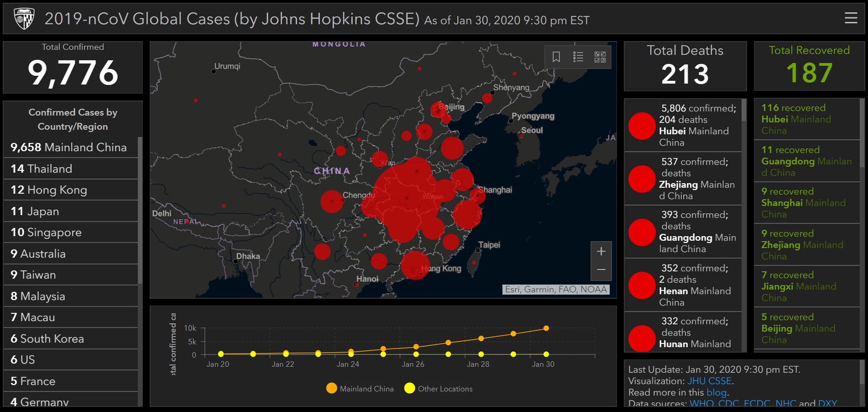This screenshot has width=868, height=412.
Task: Click the bookmark icon on the map
Action: click(556, 57)
